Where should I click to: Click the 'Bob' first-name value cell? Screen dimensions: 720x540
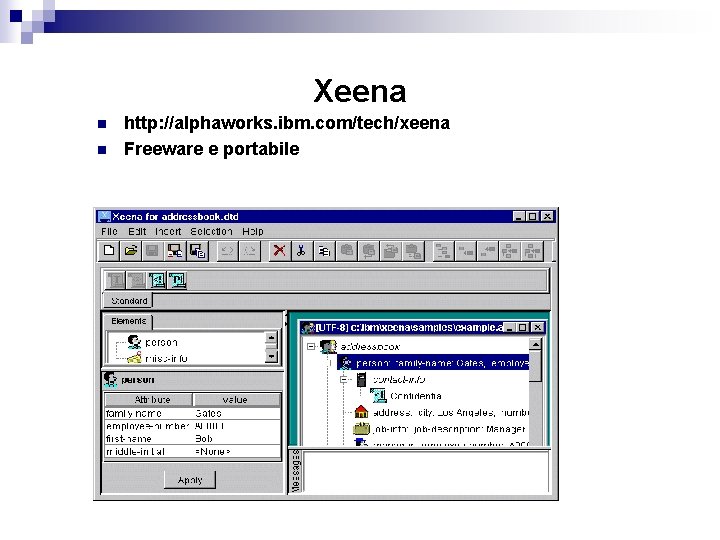coord(236,439)
